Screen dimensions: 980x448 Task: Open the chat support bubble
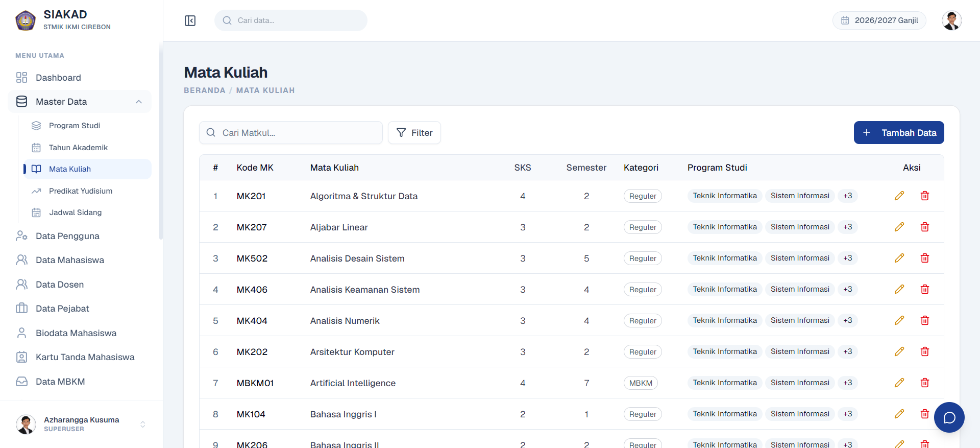point(949,417)
